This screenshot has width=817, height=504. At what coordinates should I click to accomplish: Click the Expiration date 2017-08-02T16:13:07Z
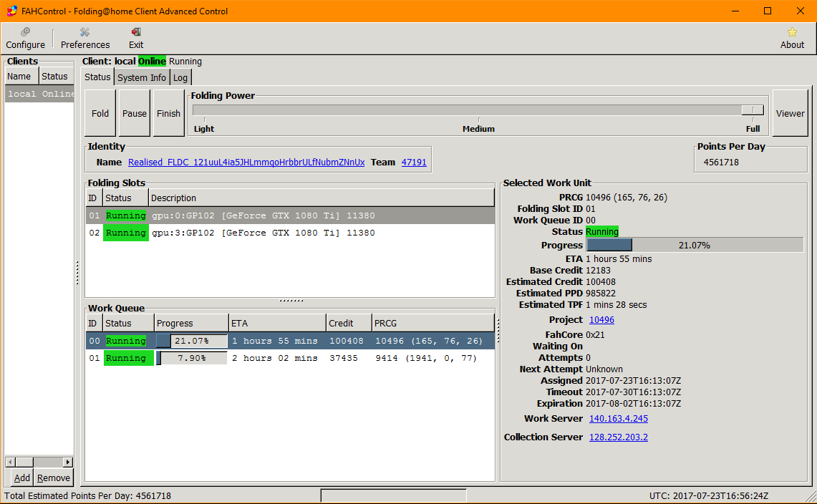[x=633, y=403]
